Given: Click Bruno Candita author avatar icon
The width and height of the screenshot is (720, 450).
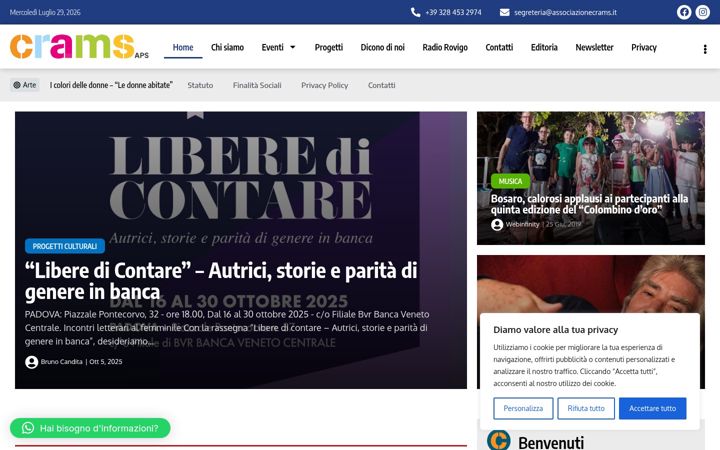Looking at the screenshot, I should (31, 362).
